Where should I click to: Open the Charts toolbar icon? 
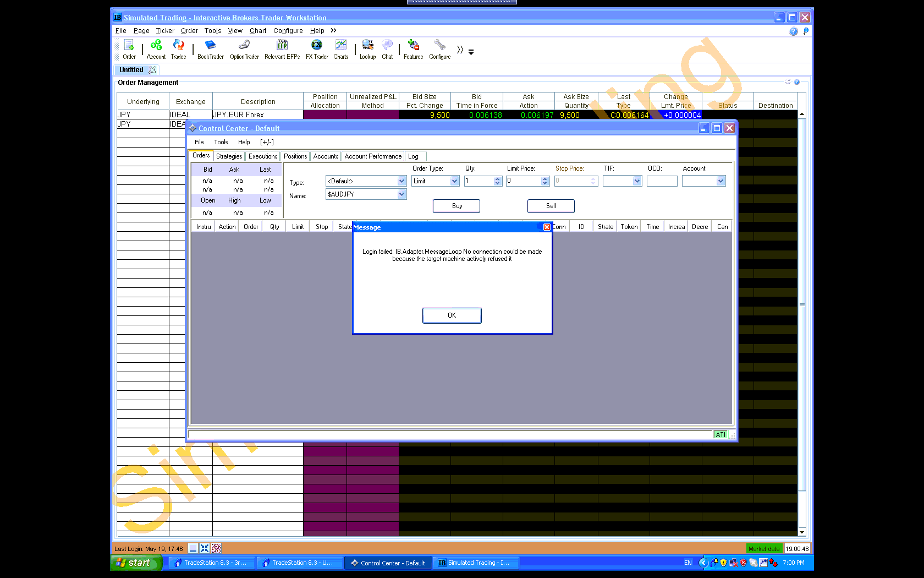point(341,49)
